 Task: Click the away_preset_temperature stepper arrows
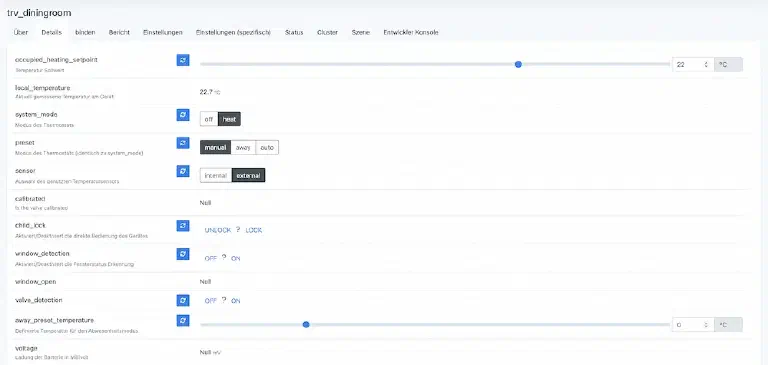click(x=706, y=324)
